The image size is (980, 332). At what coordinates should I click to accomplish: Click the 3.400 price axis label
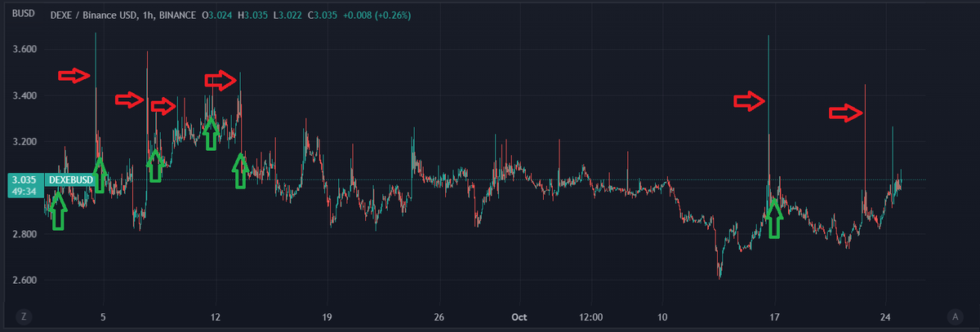point(23,96)
